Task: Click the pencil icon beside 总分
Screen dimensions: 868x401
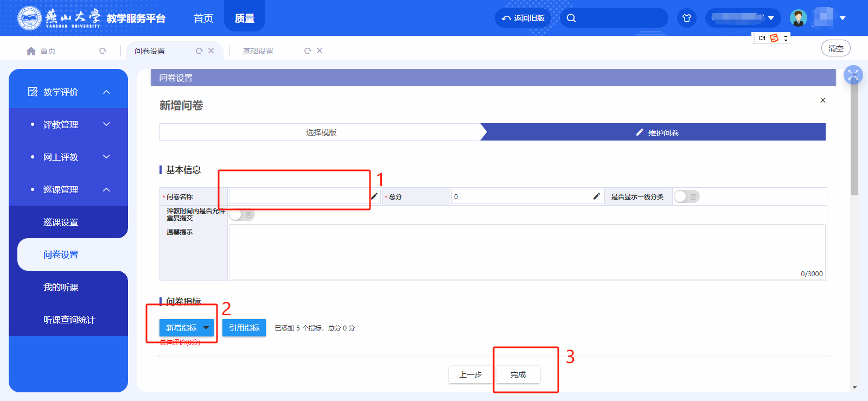Action: pos(597,196)
